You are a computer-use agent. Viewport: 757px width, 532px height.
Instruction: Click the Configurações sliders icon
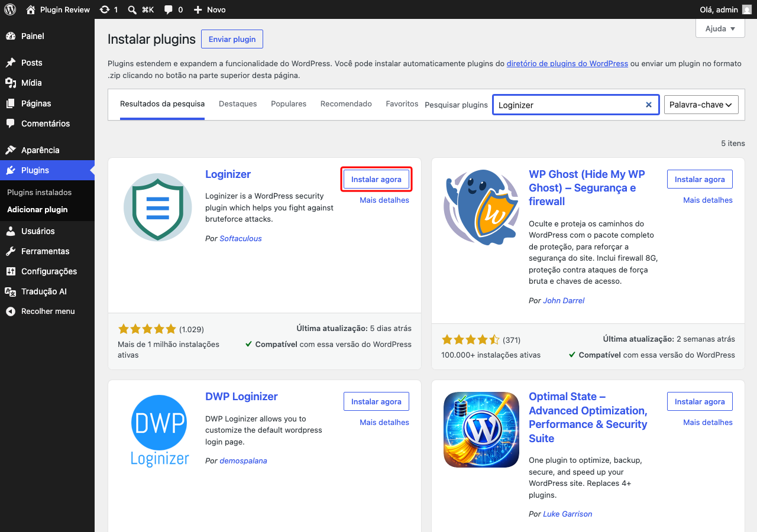pos(11,271)
